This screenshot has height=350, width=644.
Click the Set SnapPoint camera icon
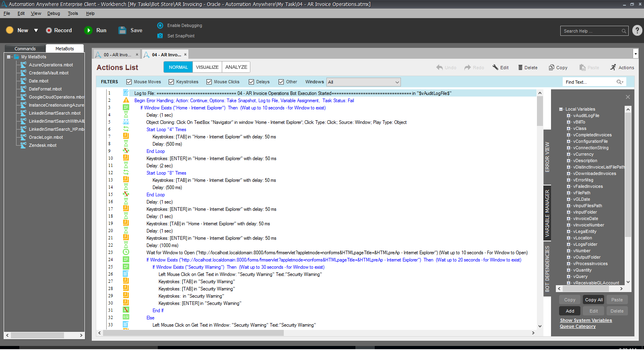tap(160, 36)
